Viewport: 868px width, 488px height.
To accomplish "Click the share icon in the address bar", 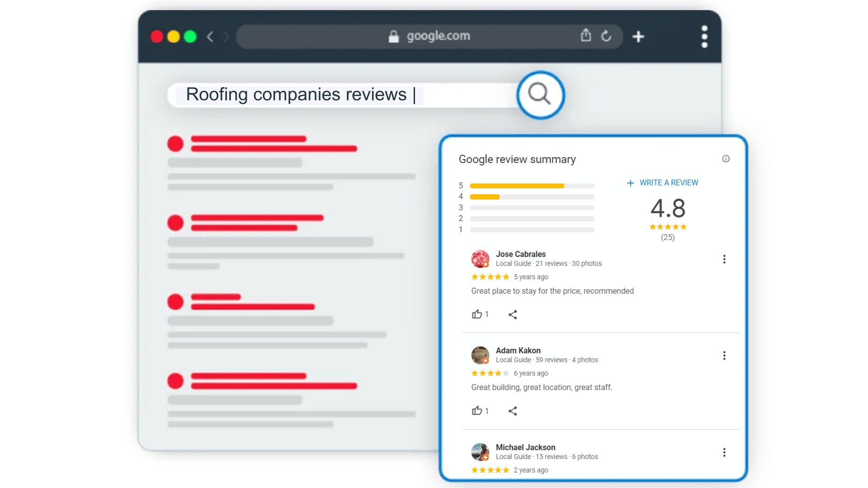I will [x=586, y=36].
